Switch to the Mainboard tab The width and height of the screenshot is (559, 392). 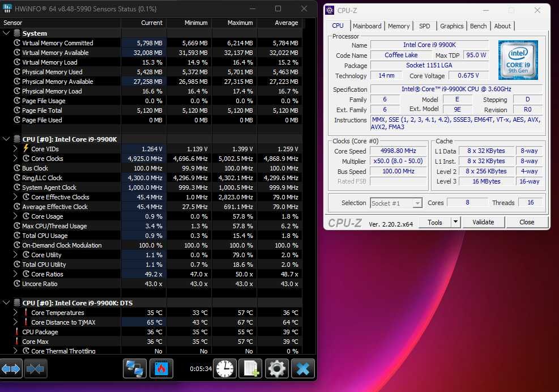coord(367,26)
